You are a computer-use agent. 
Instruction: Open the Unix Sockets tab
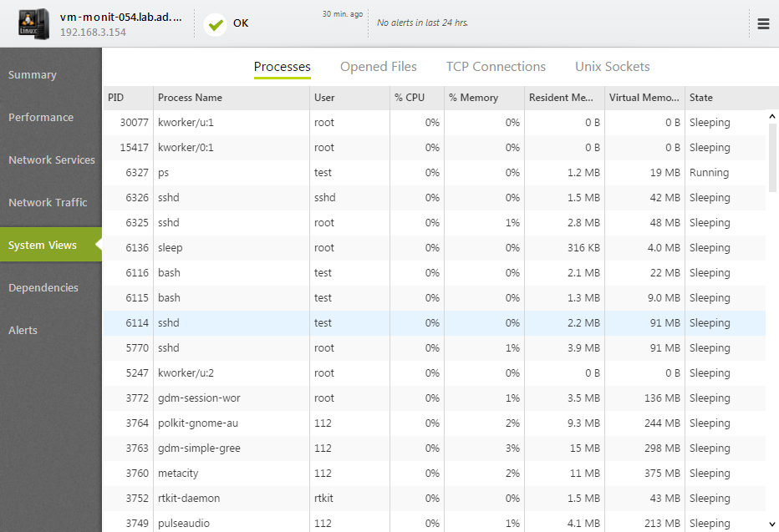click(612, 67)
